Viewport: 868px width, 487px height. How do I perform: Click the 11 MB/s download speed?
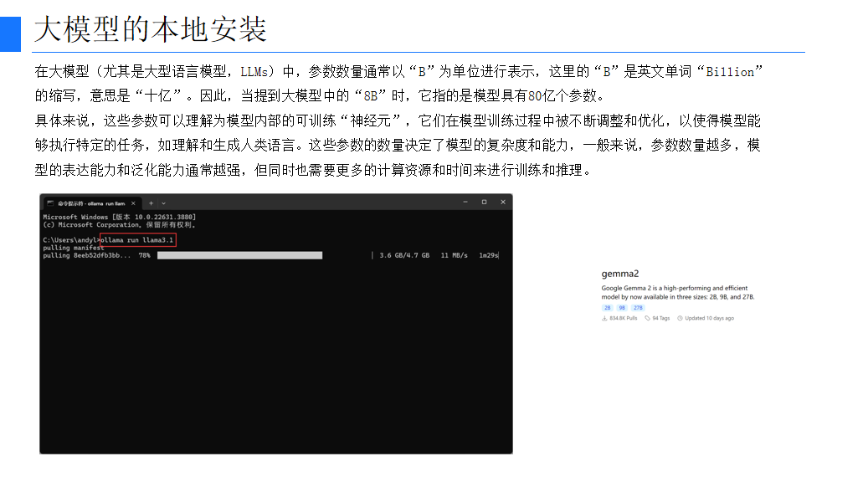(454, 256)
